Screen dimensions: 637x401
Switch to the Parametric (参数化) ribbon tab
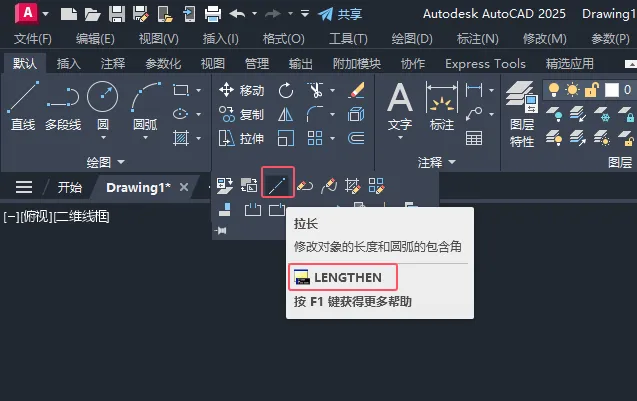click(x=163, y=64)
